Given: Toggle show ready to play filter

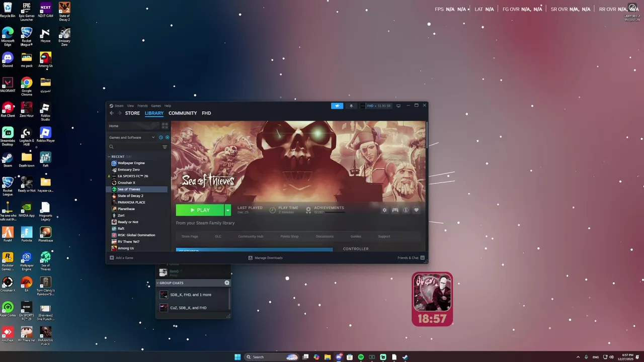Looking at the screenshot, I should coord(167,137).
